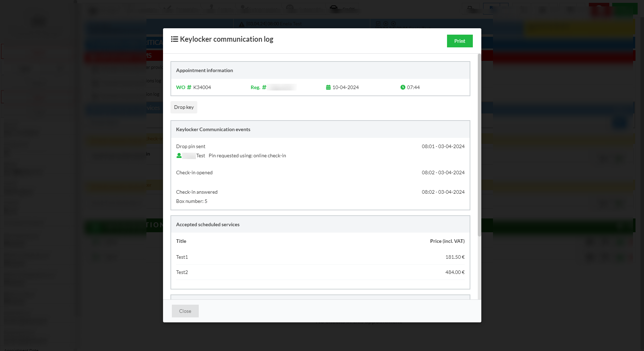Click the Check-in answered event entry

coord(197,192)
